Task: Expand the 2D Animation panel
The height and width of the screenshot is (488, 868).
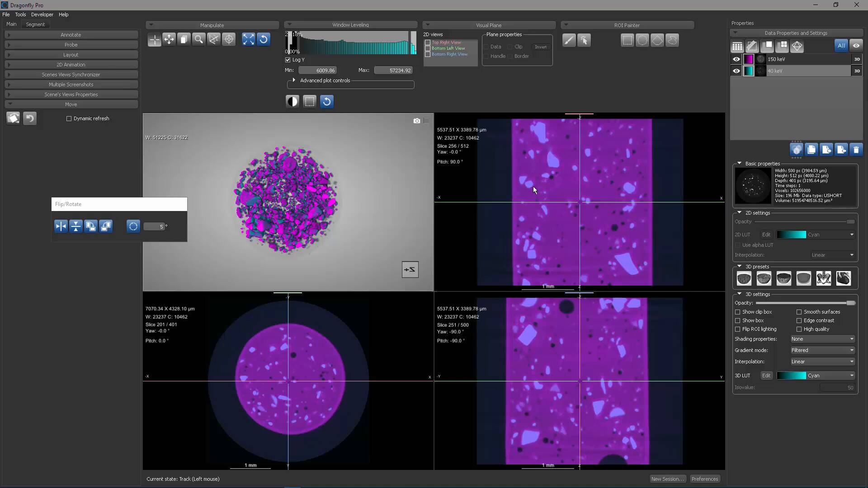Action: pos(71,65)
